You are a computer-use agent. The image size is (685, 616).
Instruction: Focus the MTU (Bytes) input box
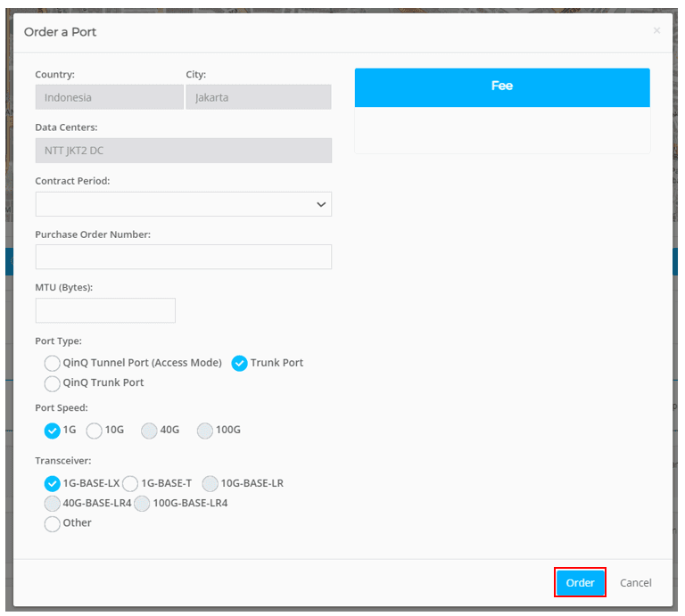pyautogui.click(x=105, y=310)
